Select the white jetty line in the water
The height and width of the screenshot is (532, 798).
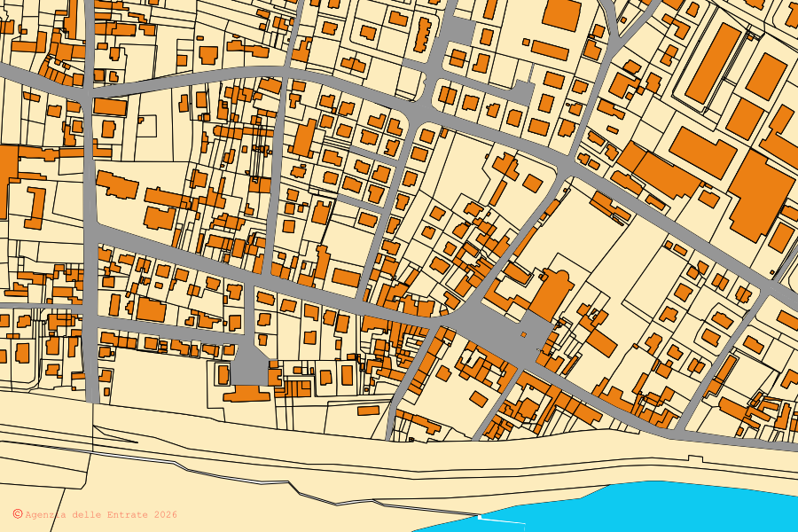[501, 520]
